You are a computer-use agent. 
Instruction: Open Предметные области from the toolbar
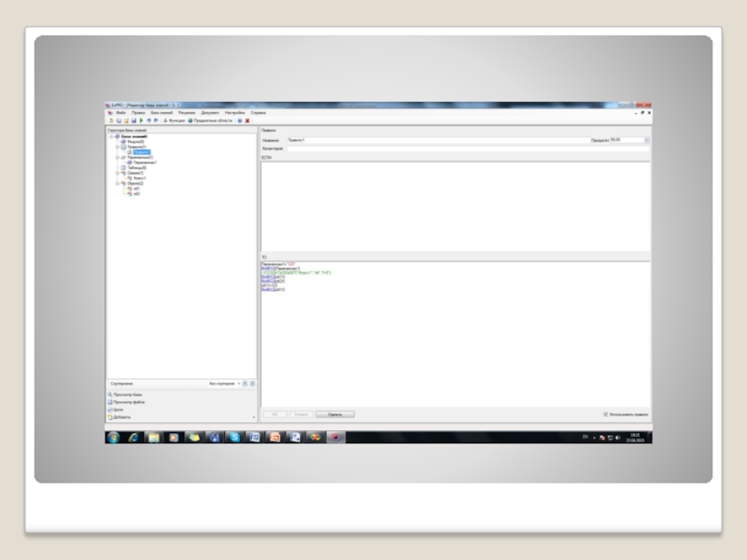[x=210, y=121]
